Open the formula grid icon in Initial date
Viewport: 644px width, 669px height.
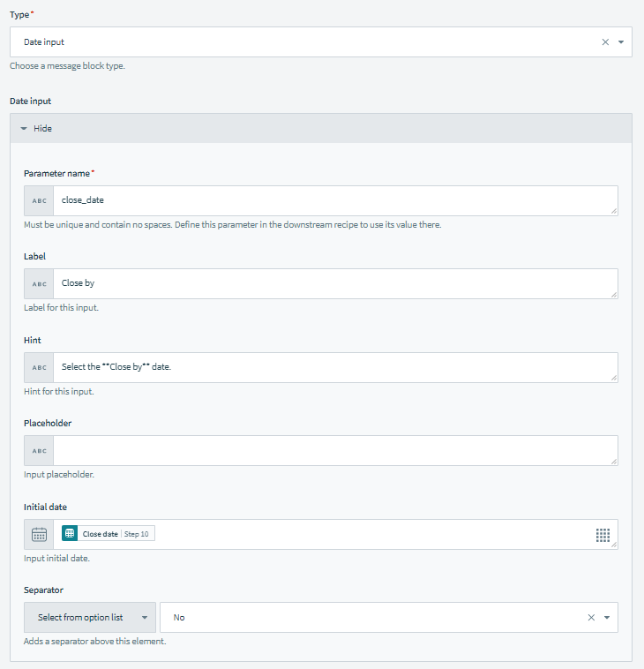pyautogui.click(x=603, y=535)
